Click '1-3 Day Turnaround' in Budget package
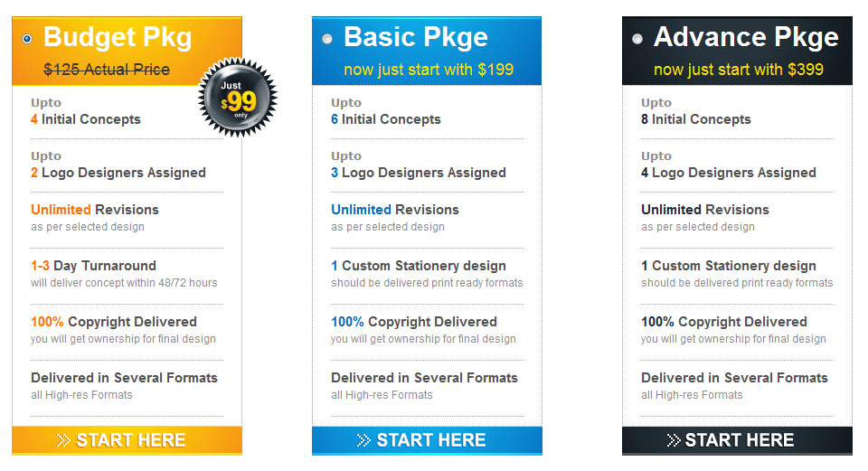The width and height of the screenshot is (868, 471). pos(93,266)
